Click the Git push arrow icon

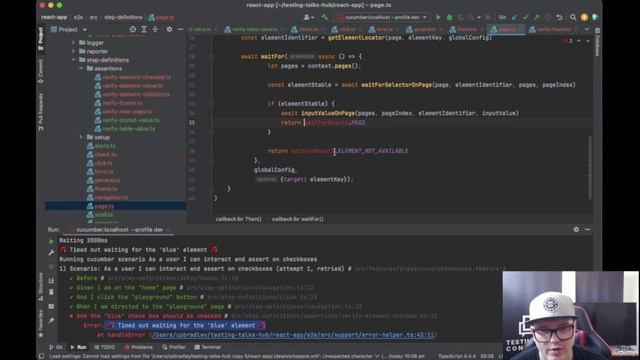(537, 18)
